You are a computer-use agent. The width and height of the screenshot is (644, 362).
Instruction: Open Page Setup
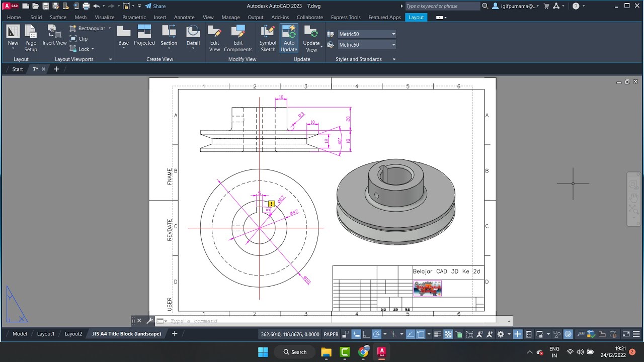click(31, 38)
